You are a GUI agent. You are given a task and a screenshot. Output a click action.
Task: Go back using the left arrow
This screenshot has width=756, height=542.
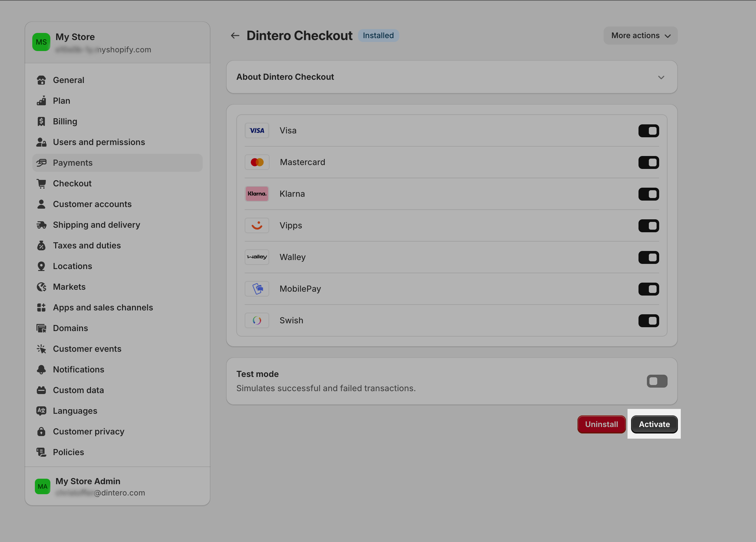[x=235, y=36]
